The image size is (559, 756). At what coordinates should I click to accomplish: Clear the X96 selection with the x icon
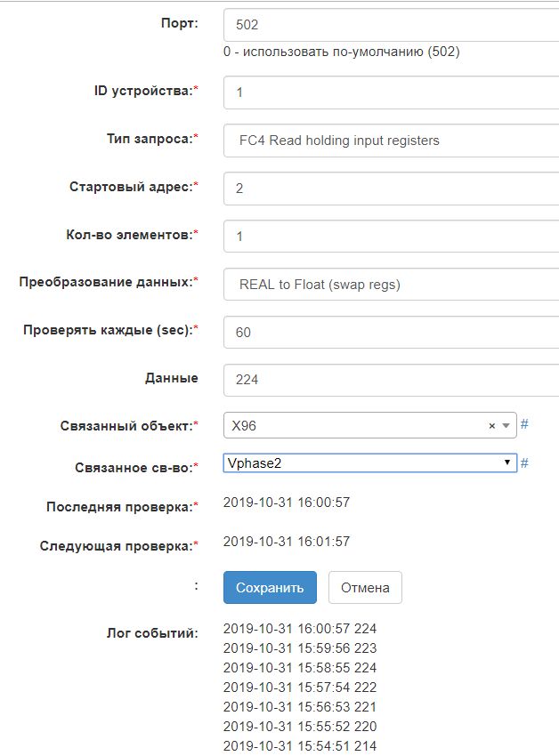point(492,426)
